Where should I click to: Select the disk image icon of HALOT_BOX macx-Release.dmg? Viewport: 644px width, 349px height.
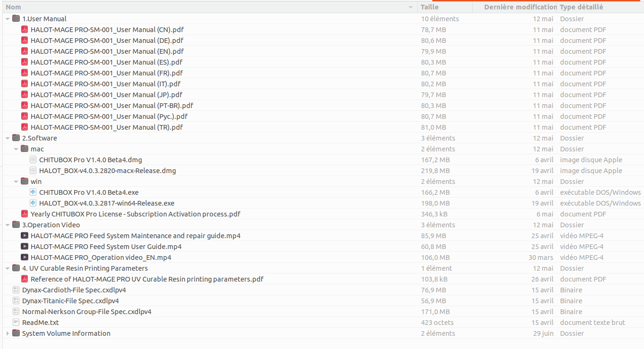click(x=33, y=171)
